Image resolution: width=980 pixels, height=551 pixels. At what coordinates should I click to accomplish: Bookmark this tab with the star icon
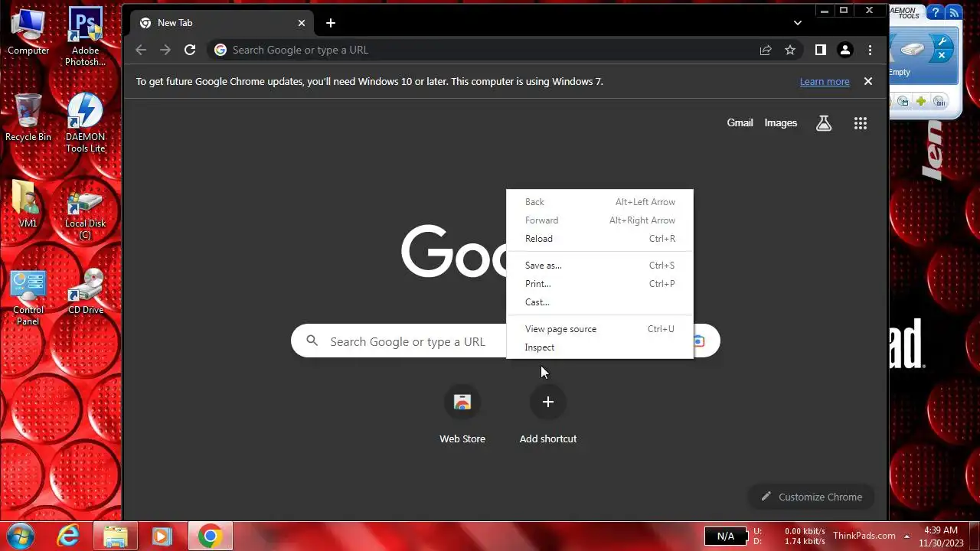point(790,50)
